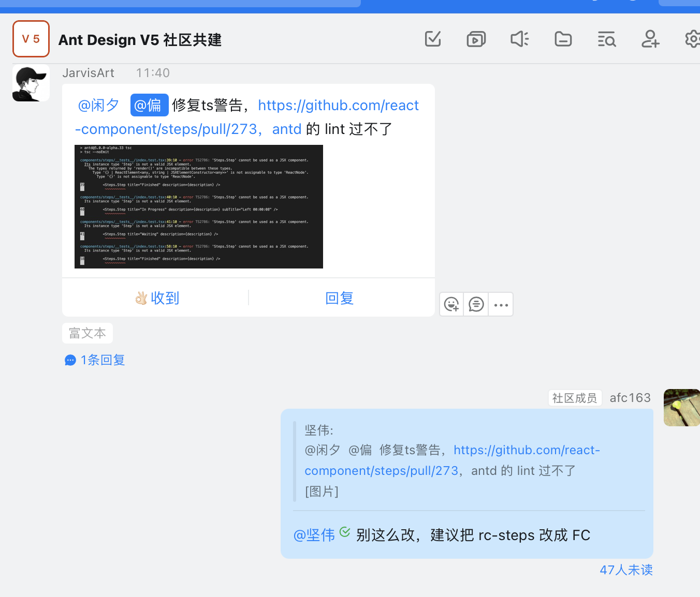The width and height of the screenshot is (700, 597).
Task: Click the reply text 别这么改，建议把 rc-steps 改成 FC
Action: (x=473, y=535)
